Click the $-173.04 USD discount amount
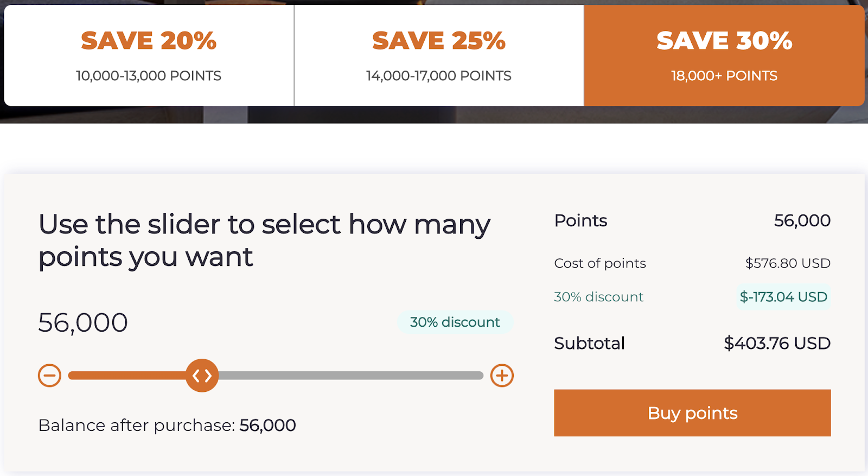 pyautogui.click(x=783, y=297)
